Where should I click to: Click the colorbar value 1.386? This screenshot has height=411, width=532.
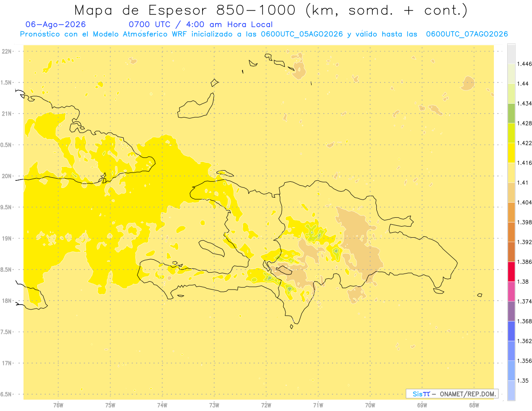coord(524,262)
